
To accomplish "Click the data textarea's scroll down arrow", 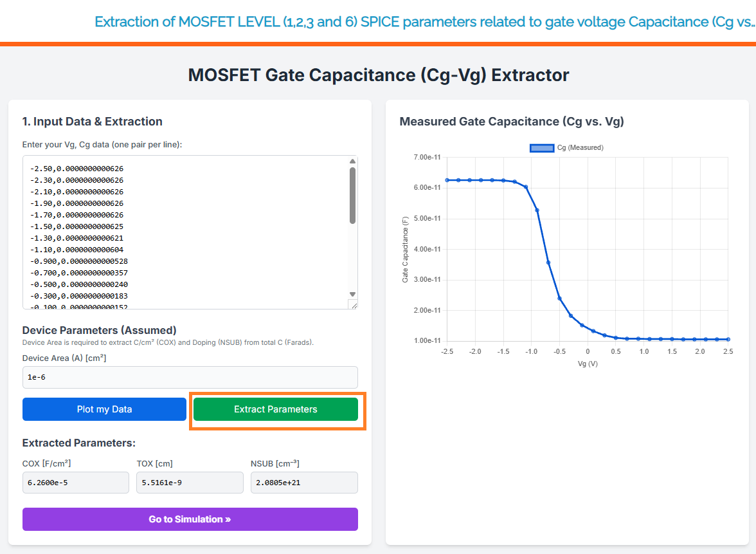I will point(352,293).
